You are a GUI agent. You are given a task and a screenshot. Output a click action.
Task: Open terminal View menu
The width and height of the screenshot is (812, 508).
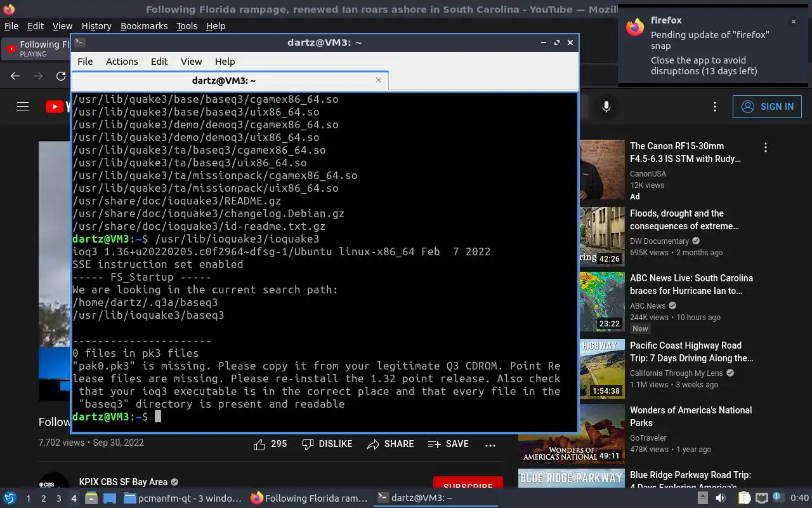click(x=191, y=62)
